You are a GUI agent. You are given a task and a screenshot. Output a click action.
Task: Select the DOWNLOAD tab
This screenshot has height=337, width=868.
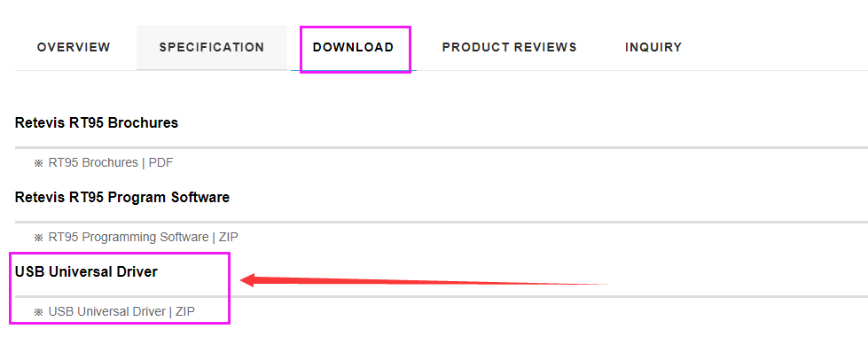[353, 47]
